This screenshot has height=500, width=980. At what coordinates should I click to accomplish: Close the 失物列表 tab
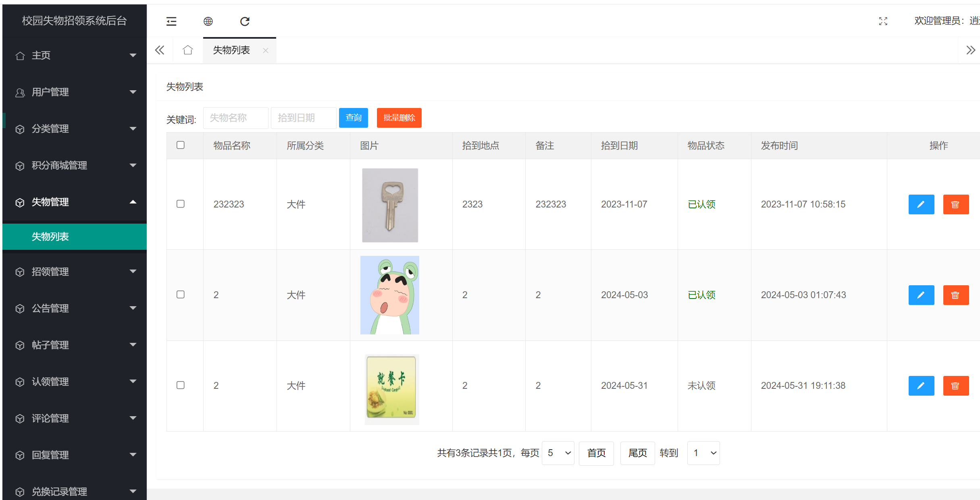pos(265,50)
